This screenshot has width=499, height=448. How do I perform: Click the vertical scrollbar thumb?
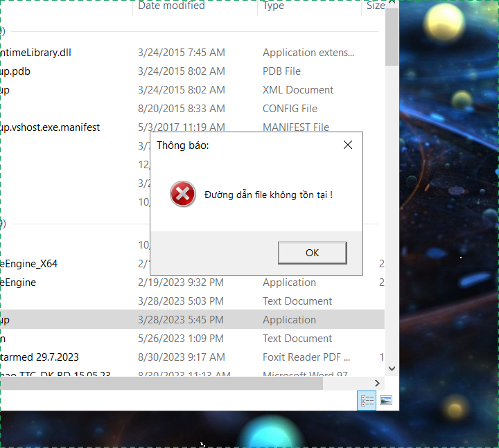coord(392,37)
